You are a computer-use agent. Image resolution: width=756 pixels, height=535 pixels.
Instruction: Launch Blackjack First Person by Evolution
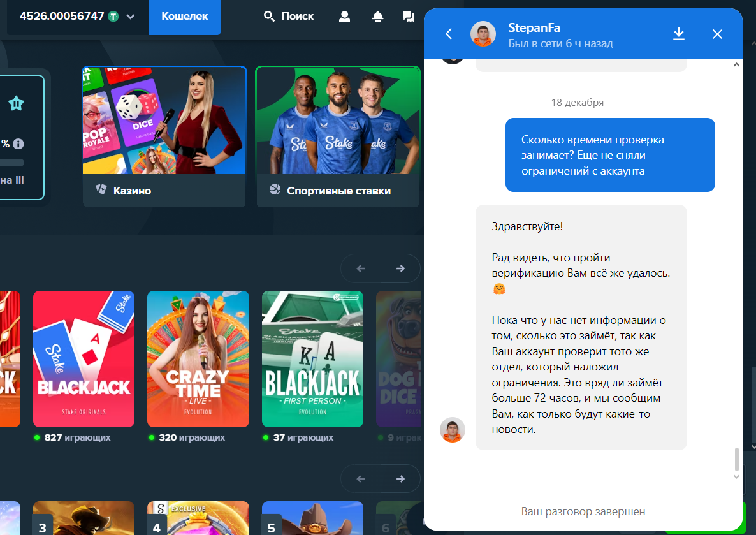click(x=312, y=359)
